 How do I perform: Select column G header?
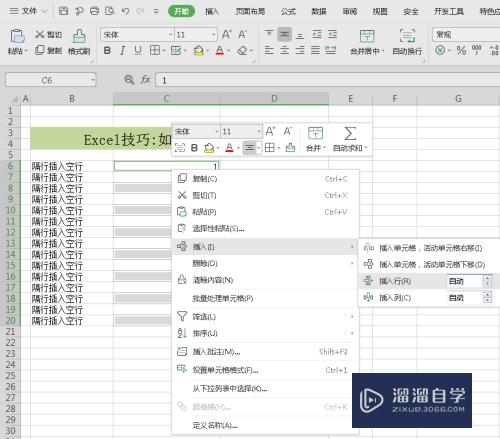coord(458,99)
